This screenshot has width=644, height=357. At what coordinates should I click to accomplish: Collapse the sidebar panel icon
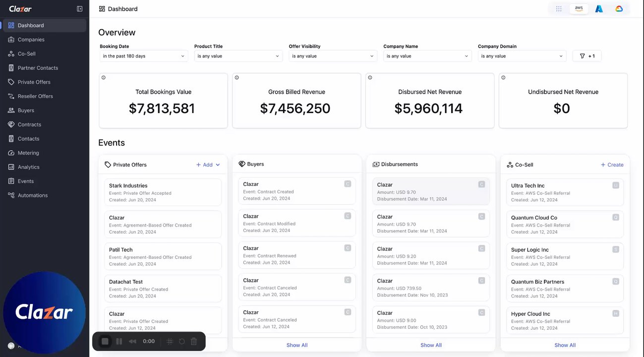point(79,9)
